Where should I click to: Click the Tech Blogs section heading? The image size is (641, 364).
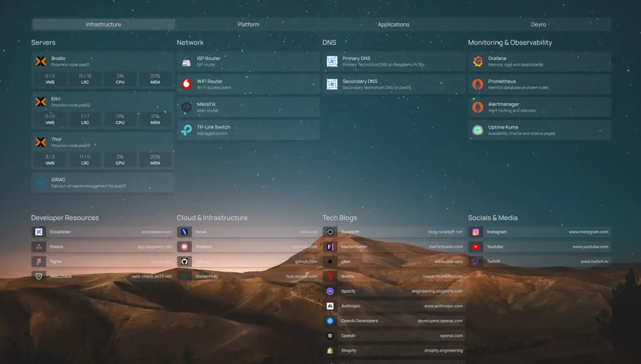pos(339,218)
